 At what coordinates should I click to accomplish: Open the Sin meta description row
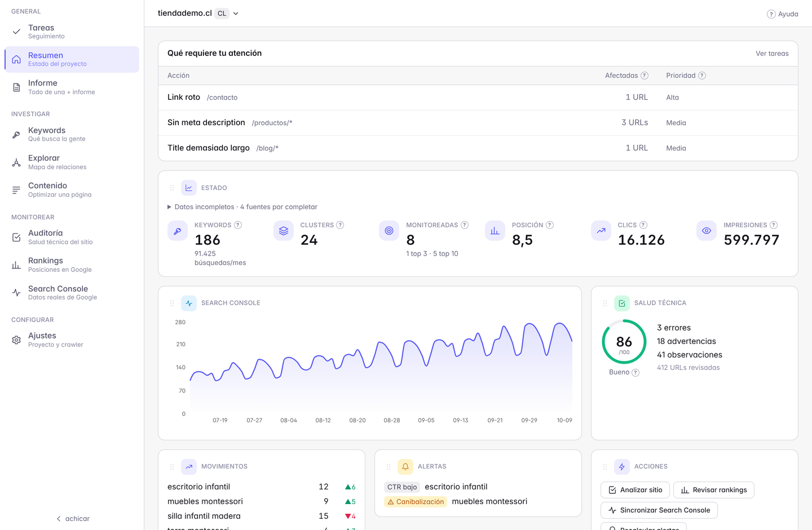pyautogui.click(x=478, y=123)
